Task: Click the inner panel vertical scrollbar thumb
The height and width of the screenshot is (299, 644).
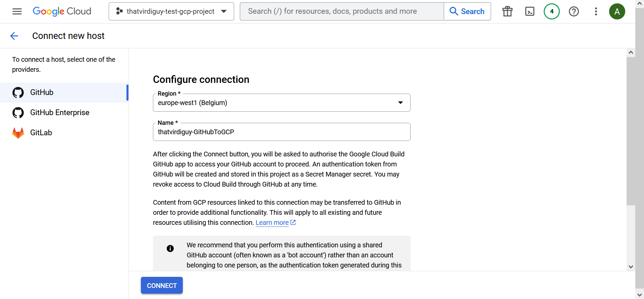Action: [631, 131]
